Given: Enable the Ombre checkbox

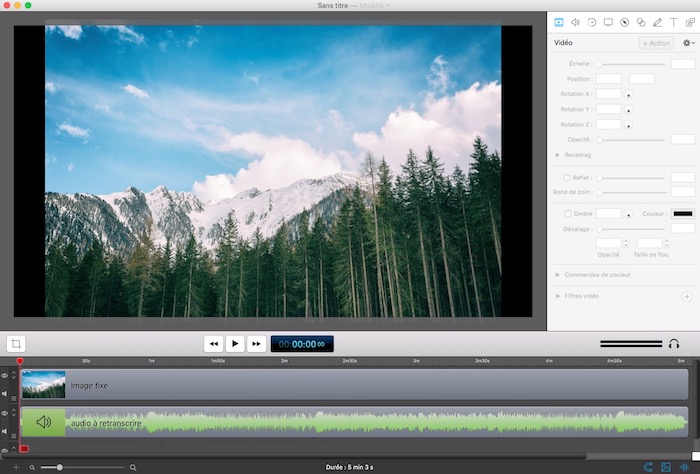Looking at the screenshot, I should 567,213.
